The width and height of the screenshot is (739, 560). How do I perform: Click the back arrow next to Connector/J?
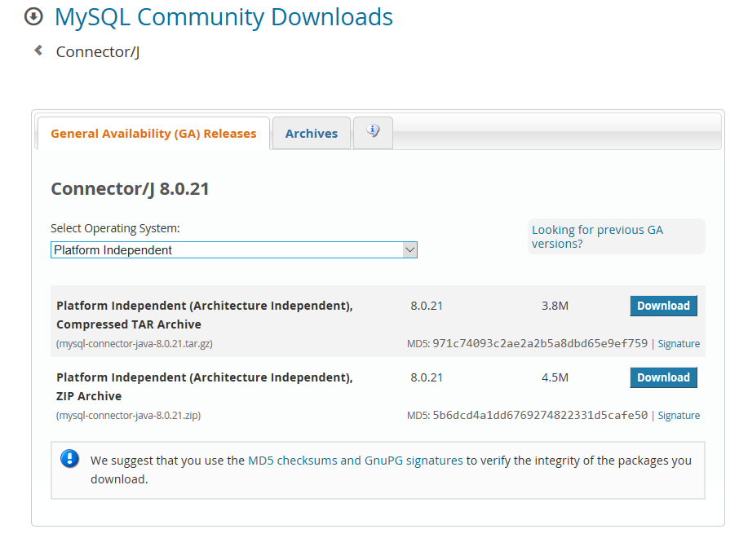click(38, 51)
